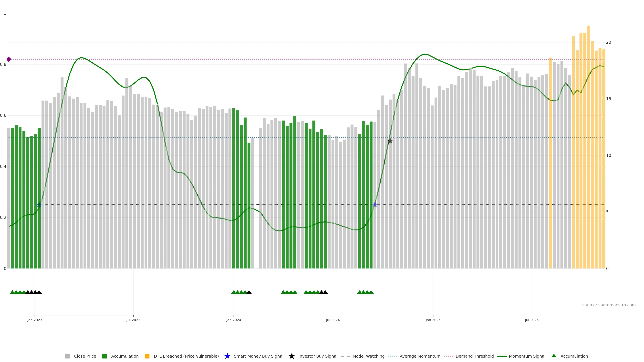Screen dimensions: 644x362
Task: Click the blue Smart Money star near Jan 2023
Action: pos(39,205)
